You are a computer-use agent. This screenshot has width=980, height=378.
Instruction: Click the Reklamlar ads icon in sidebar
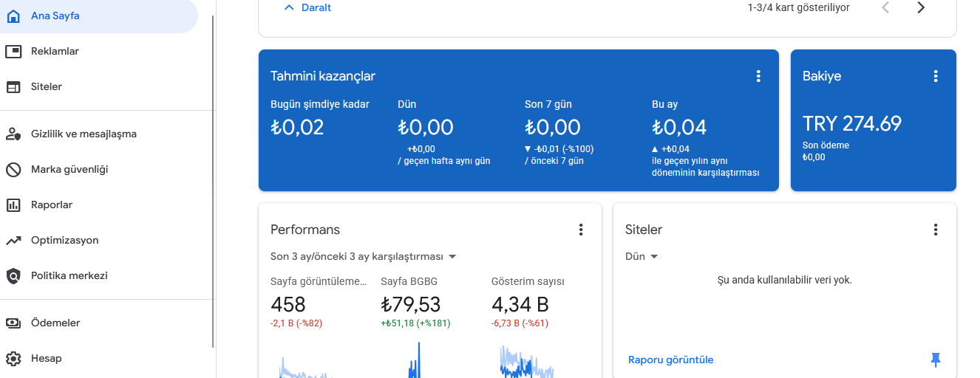[x=13, y=51]
